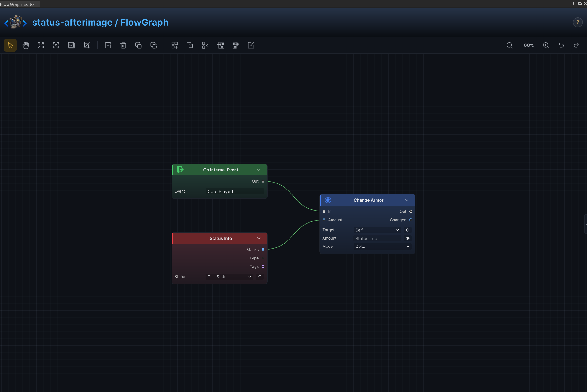Open the Mode Delta dropdown
587x392 pixels.
click(x=382, y=247)
